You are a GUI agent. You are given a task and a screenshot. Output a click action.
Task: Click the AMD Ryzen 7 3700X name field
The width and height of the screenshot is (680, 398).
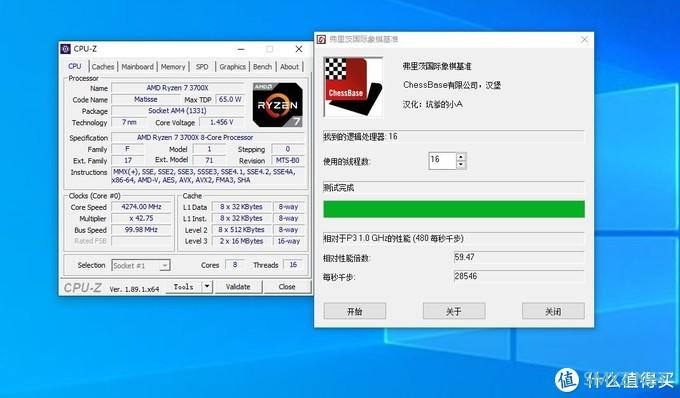[x=177, y=88]
